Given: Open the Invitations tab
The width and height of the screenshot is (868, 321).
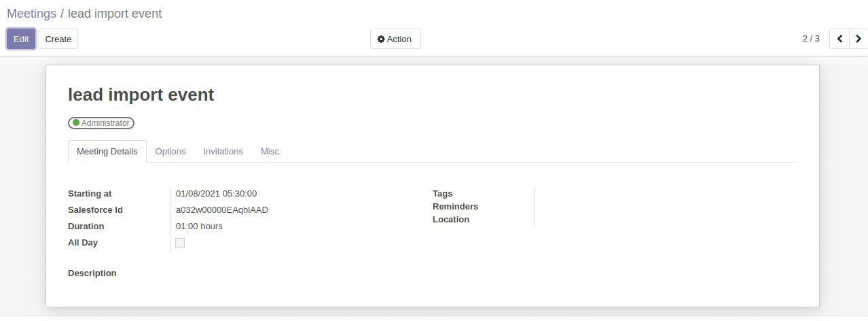Looking at the screenshot, I should pos(223,151).
